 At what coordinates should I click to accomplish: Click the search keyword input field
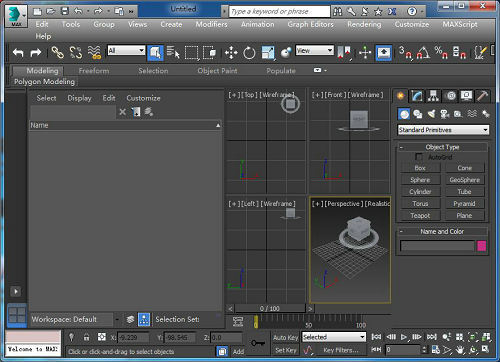(279, 12)
